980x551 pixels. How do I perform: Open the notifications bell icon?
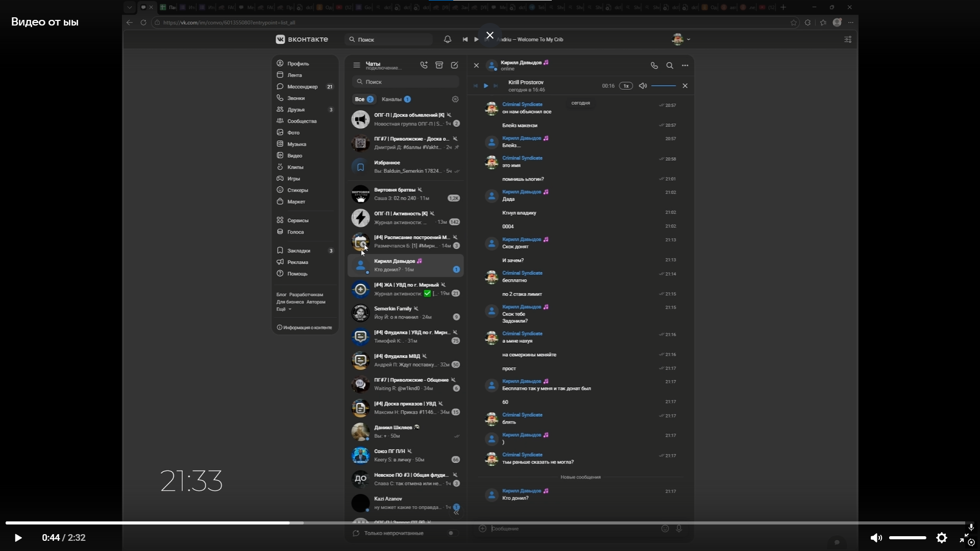click(x=448, y=39)
